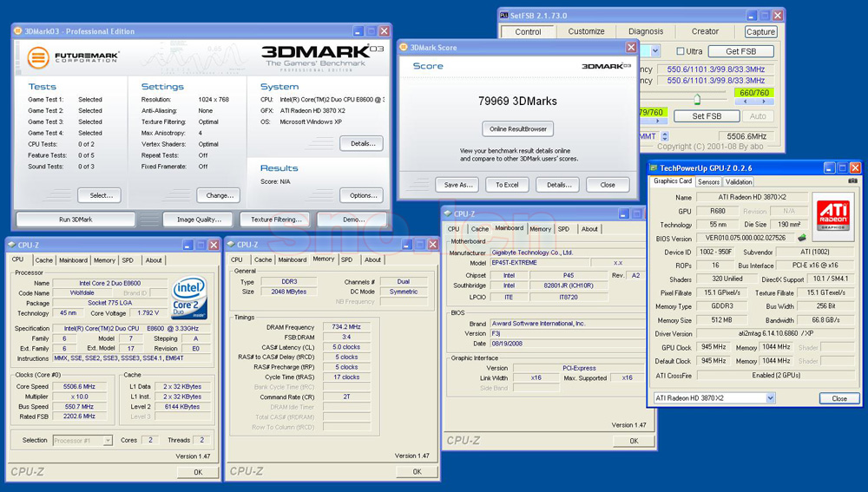
Task: Click the SetFSB frequency slider thumb
Action: click(697, 99)
